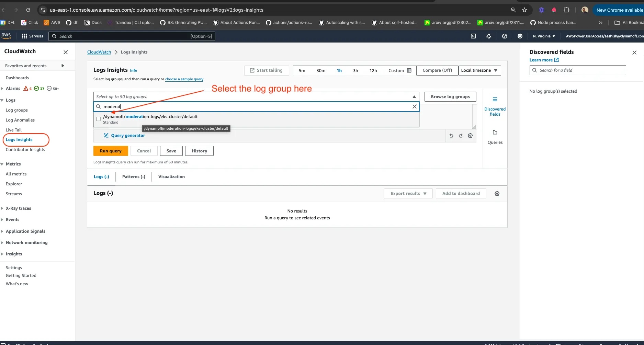Open the alarms in-alarm count 6

[x=27, y=89]
